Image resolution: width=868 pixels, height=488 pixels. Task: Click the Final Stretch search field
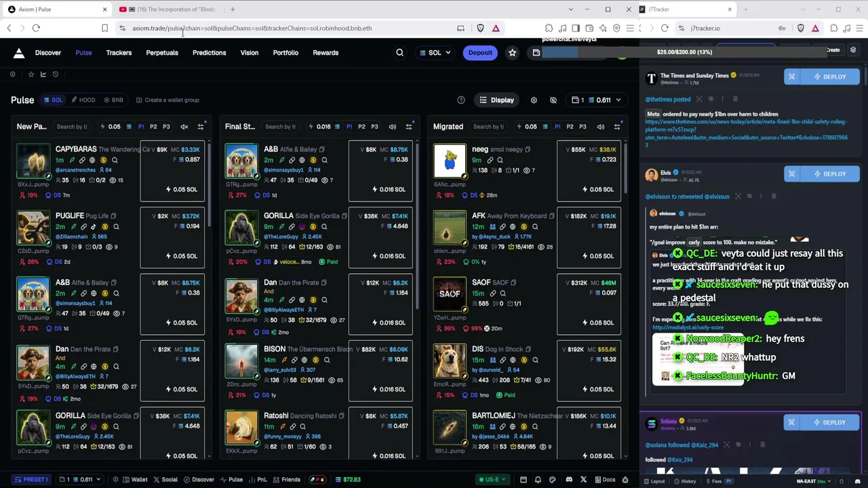click(279, 127)
